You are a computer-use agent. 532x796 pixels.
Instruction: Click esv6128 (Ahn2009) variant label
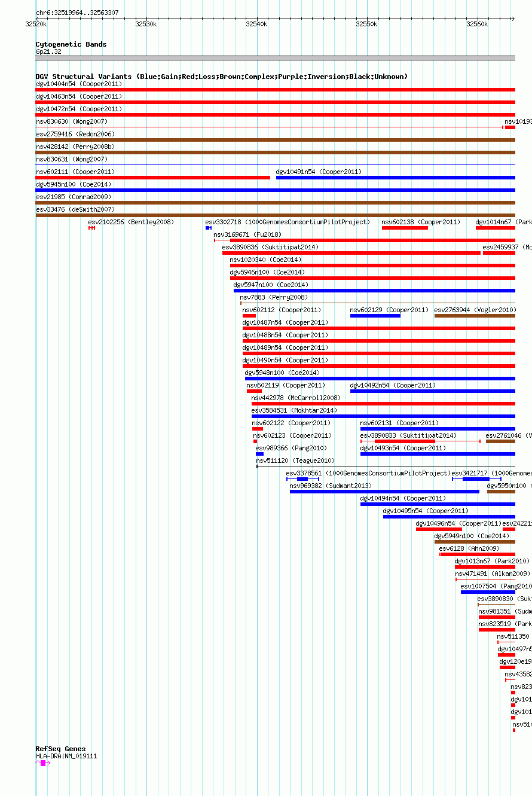point(469,548)
